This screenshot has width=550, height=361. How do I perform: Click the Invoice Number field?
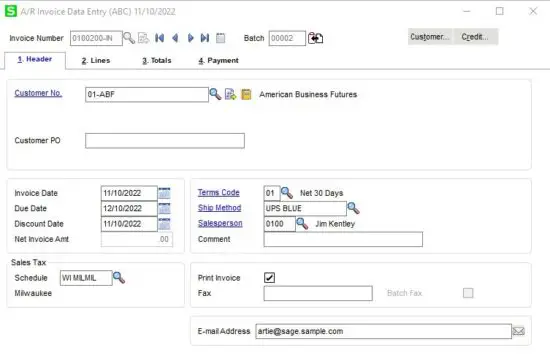(96, 38)
